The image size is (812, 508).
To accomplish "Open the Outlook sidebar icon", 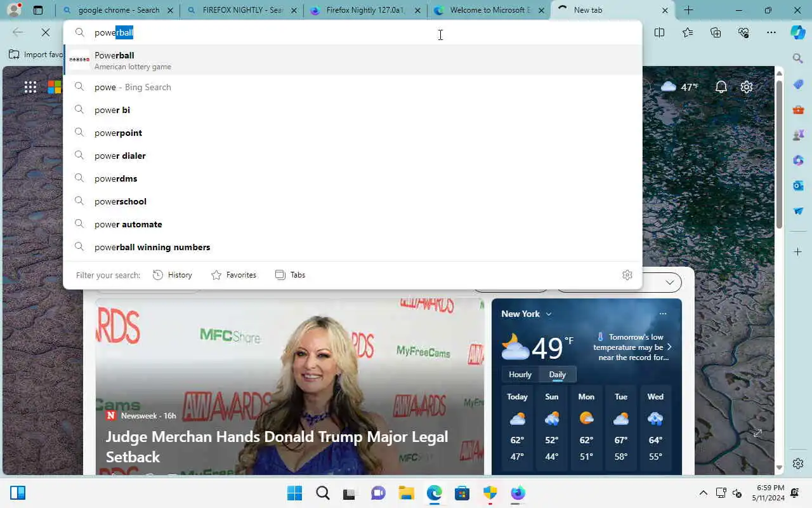I will point(798,185).
